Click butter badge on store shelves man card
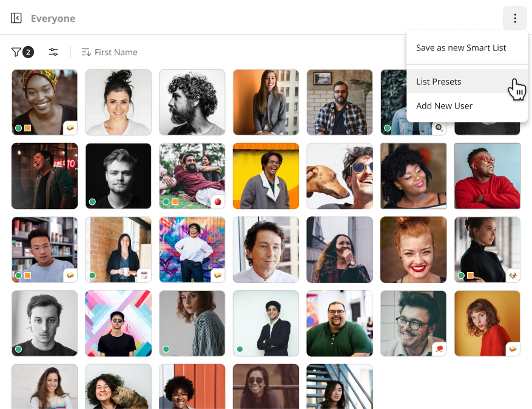The image size is (532, 409). [x=70, y=275]
